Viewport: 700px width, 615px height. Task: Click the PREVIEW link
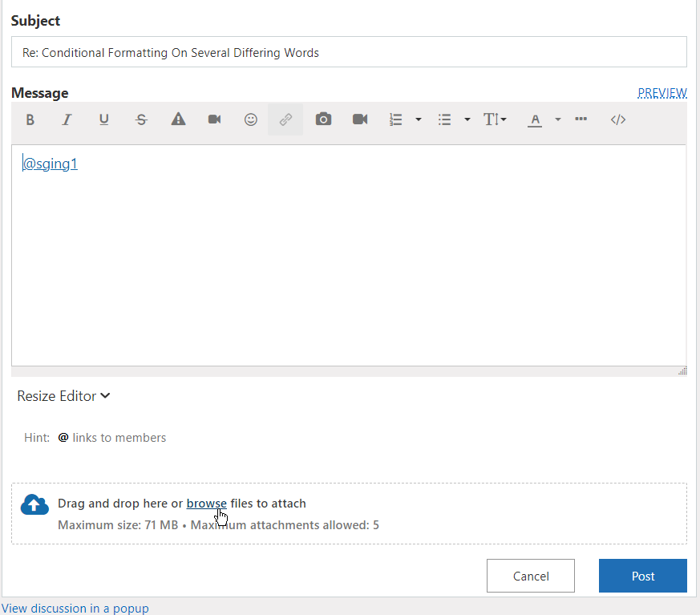tap(662, 93)
